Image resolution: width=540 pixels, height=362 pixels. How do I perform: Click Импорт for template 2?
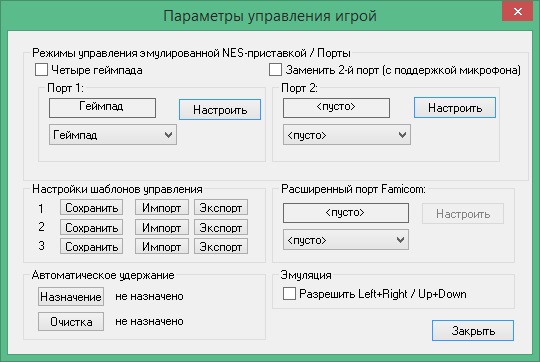coord(162,227)
